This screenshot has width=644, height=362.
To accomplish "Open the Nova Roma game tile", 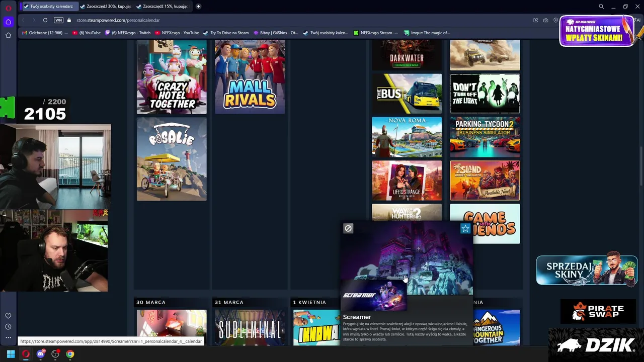I will tap(407, 137).
